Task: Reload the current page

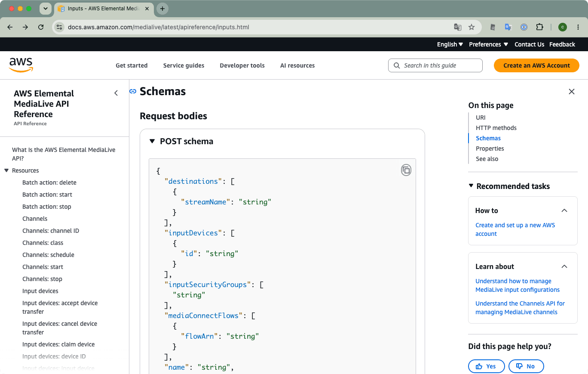Action: (x=41, y=27)
